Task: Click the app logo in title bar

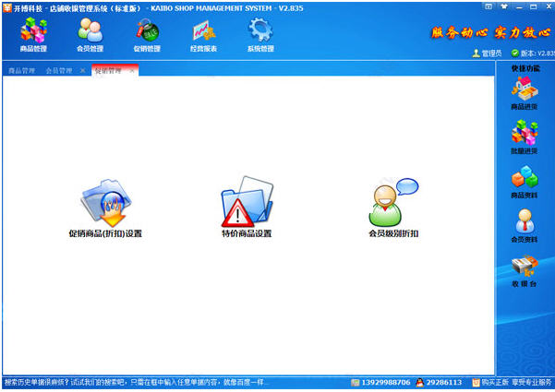Action: point(7,7)
